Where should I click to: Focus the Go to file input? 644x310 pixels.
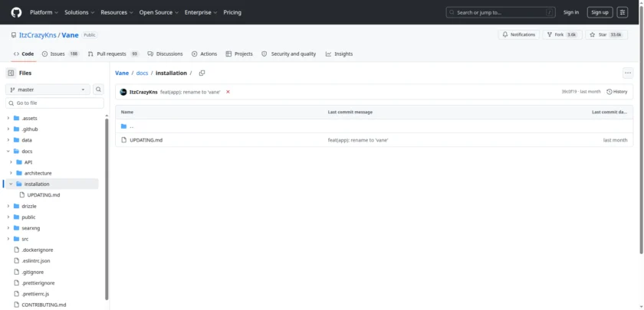coord(54,103)
